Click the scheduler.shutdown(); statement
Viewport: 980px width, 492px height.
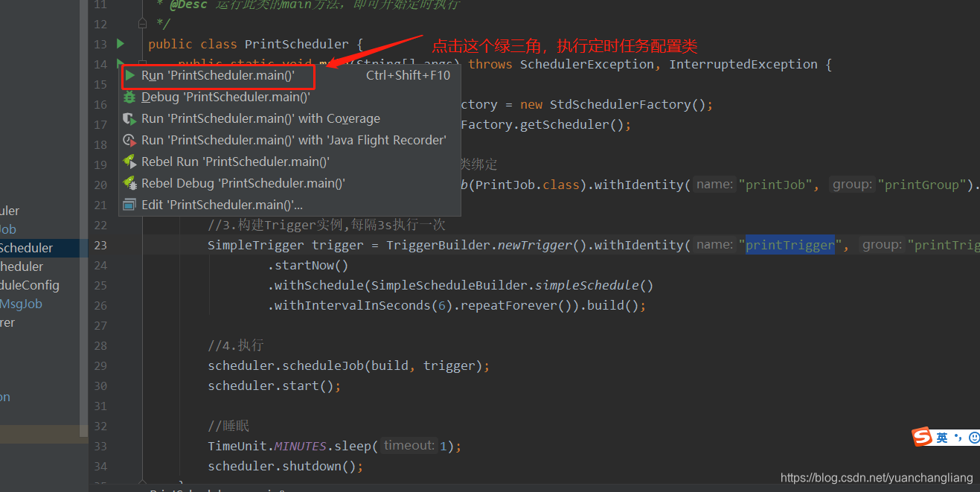(286, 466)
